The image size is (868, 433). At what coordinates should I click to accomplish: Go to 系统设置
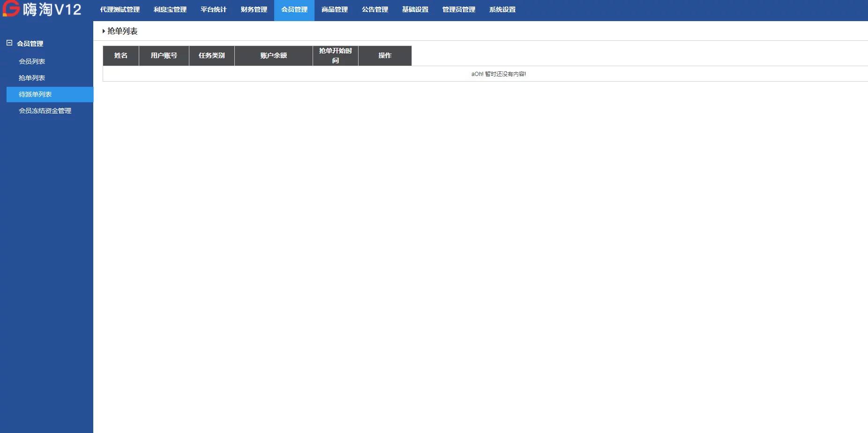pos(502,10)
